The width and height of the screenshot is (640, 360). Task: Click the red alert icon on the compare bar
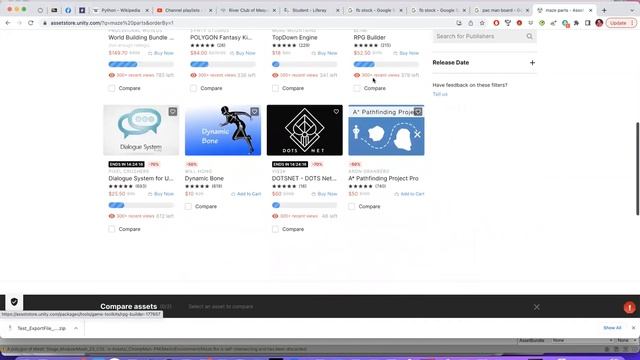tap(629, 307)
